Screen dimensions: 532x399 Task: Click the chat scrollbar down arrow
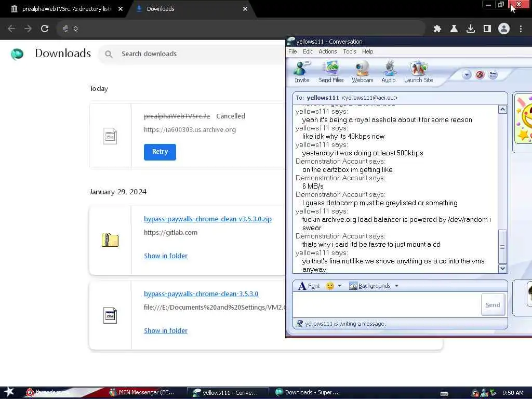pos(502,269)
